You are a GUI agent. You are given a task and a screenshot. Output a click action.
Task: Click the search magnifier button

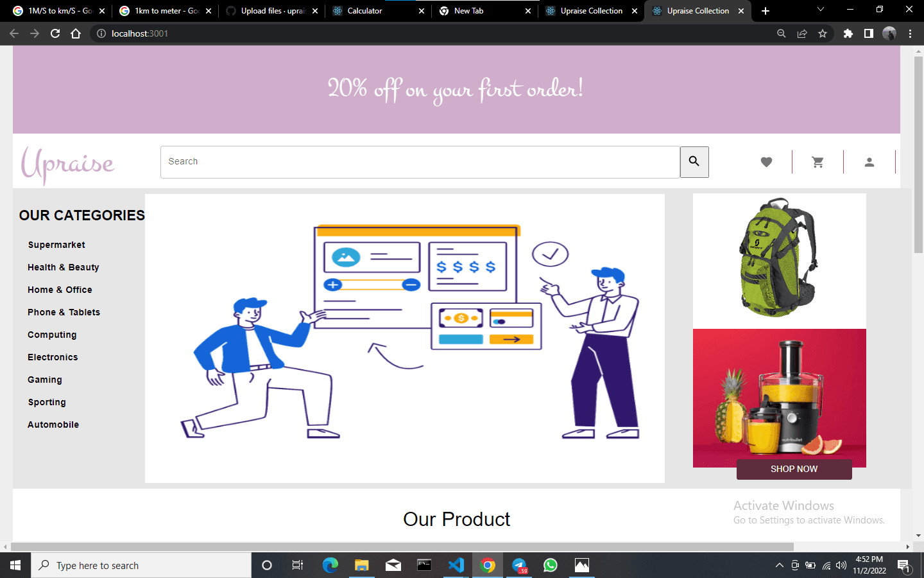tap(694, 162)
